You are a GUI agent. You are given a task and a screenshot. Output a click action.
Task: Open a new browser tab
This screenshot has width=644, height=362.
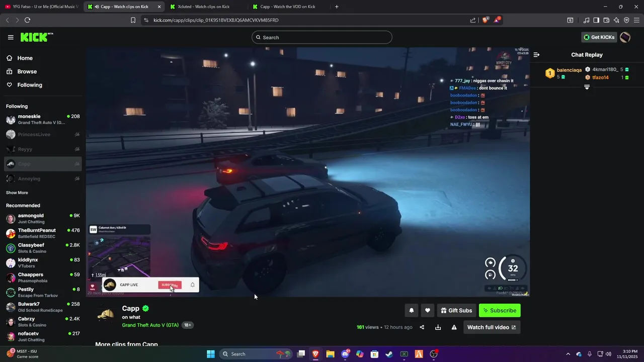click(x=337, y=7)
